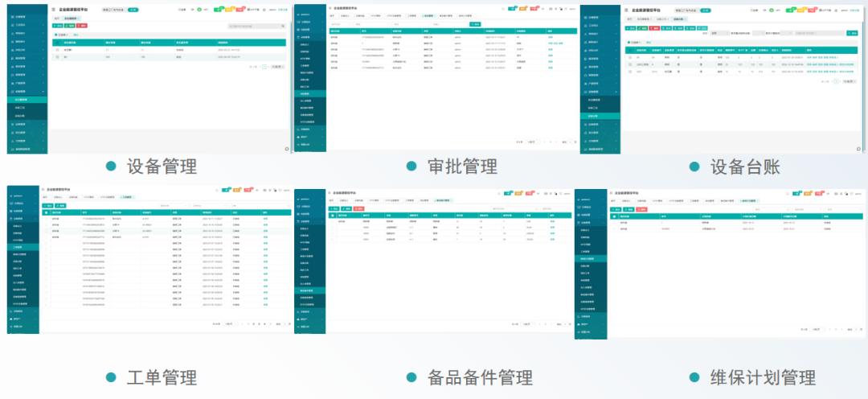This screenshot has height=399, width=868.
Task: Select highlighted sidebar item in 维保计划管理 panel
Action: pyautogui.click(x=592, y=259)
